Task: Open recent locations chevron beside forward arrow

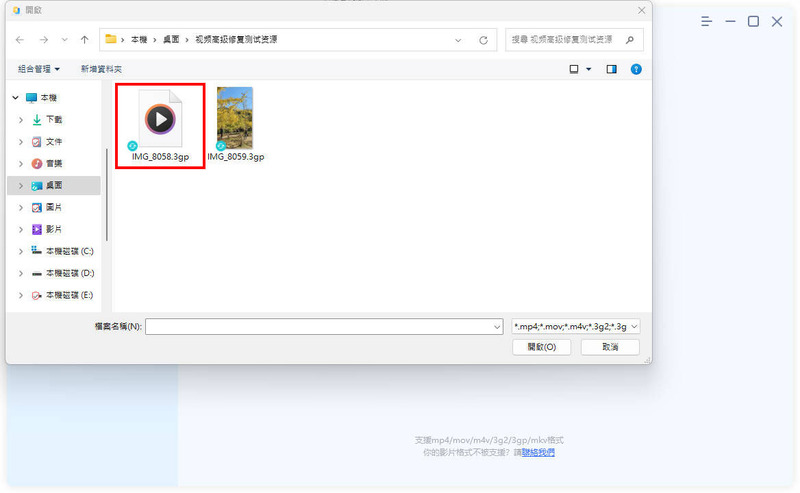Action: (64, 40)
